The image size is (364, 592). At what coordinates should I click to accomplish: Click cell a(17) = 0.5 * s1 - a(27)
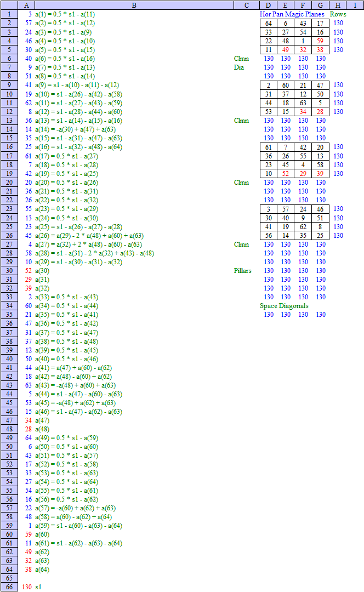point(66,156)
